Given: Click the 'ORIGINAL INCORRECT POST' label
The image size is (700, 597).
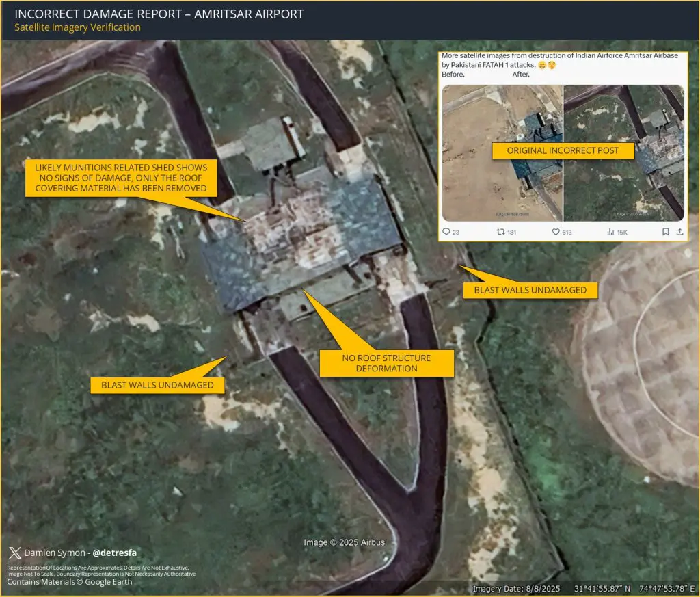Looking at the screenshot, I should tap(563, 150).
